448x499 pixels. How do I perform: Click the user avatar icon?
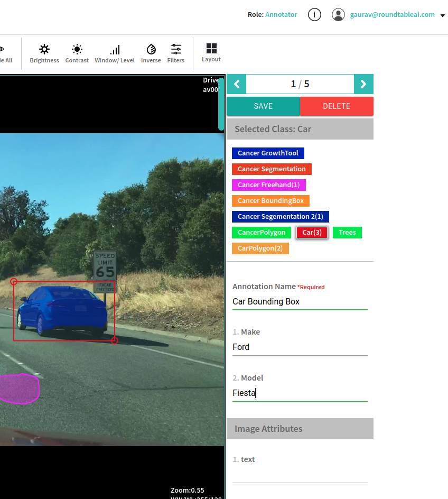point(338,15)
